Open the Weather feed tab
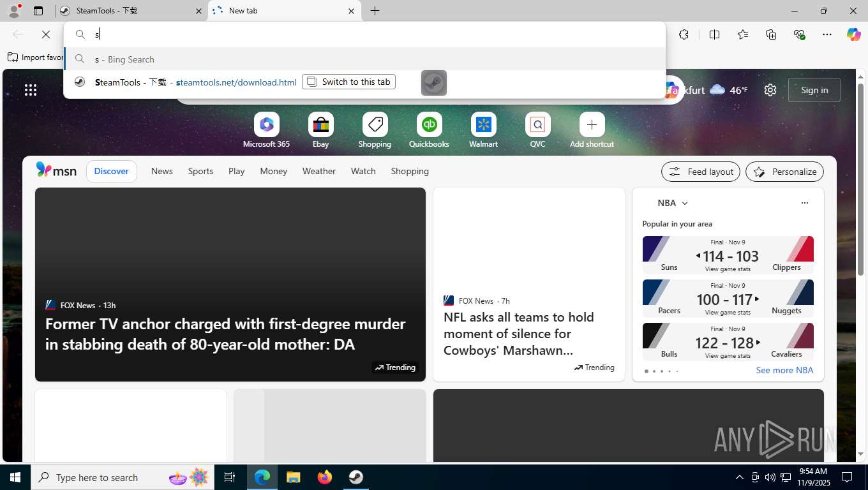Image resolution: width=868 pixels, height=490 pixels. (x=319, y=171)
